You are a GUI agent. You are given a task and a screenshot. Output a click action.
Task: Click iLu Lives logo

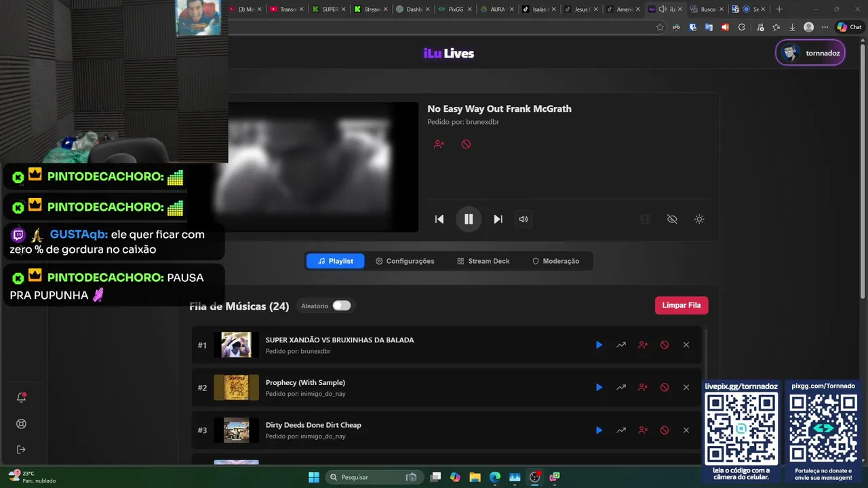(449, 54)
